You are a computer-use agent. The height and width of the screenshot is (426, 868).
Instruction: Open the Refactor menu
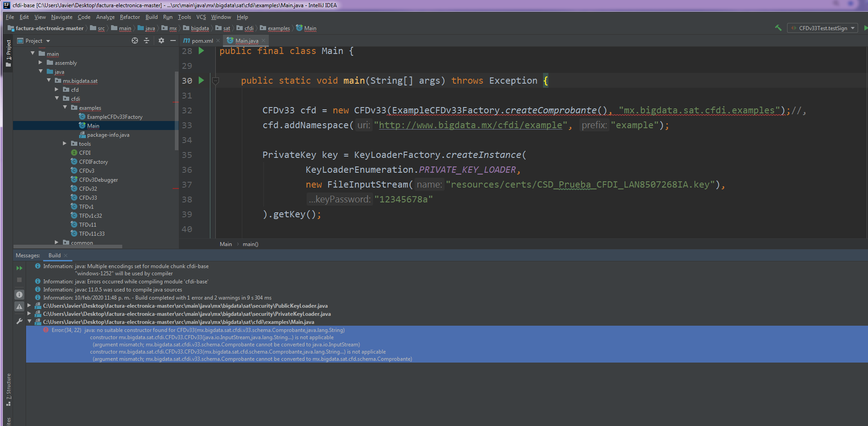pyautogui.click(x=129, y=17)
